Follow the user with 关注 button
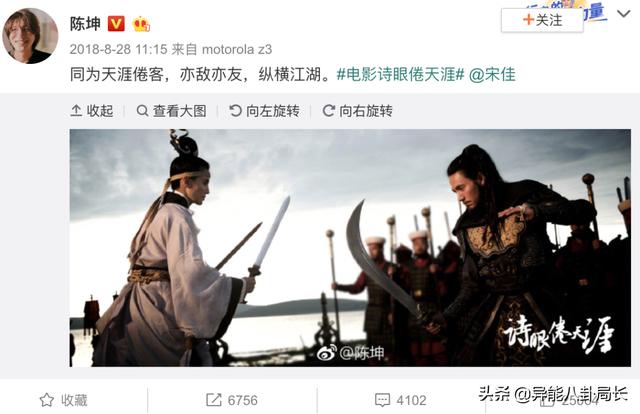The width and height of the screenshot is (640, 414). pos(542,20)
